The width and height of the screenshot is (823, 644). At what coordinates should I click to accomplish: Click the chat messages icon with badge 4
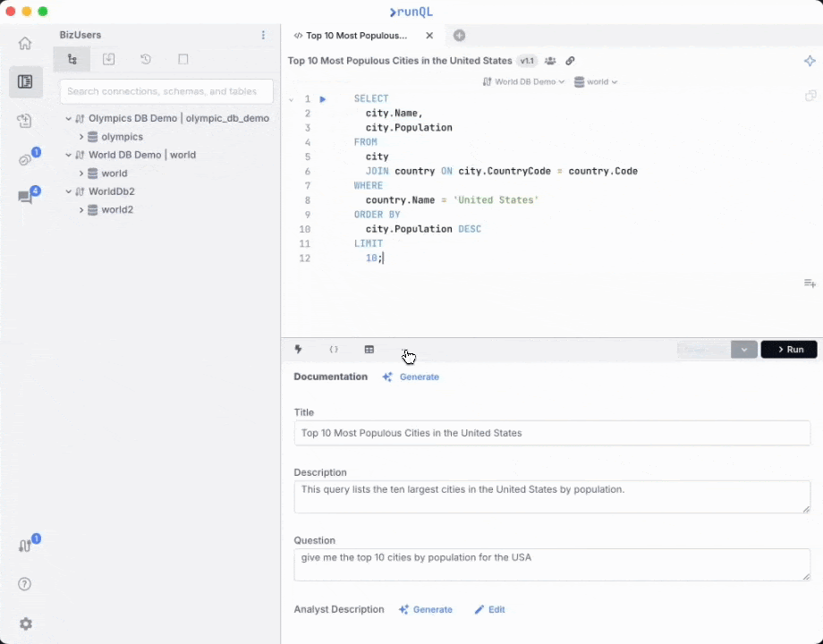tap(25, 197)
